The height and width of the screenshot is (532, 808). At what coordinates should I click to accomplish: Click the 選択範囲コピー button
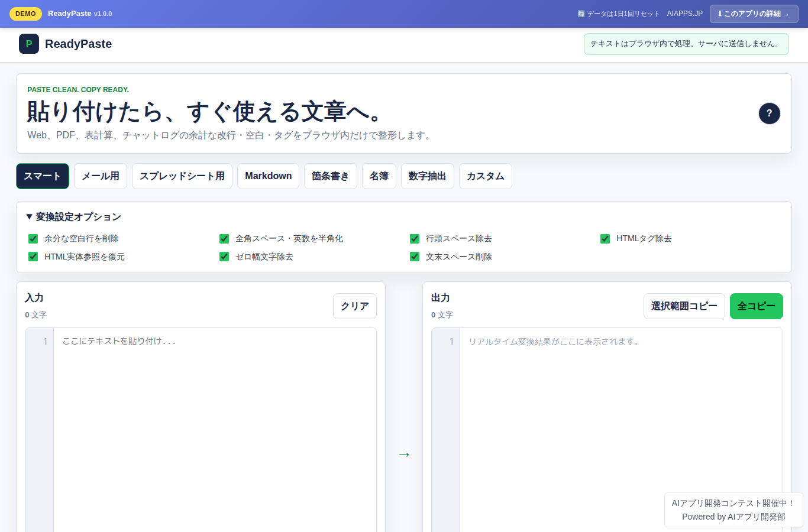click(x=684, y=306)
